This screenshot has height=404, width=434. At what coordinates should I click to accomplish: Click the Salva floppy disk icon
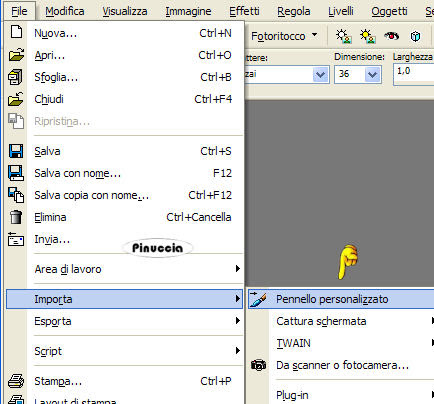click(16, 151)
